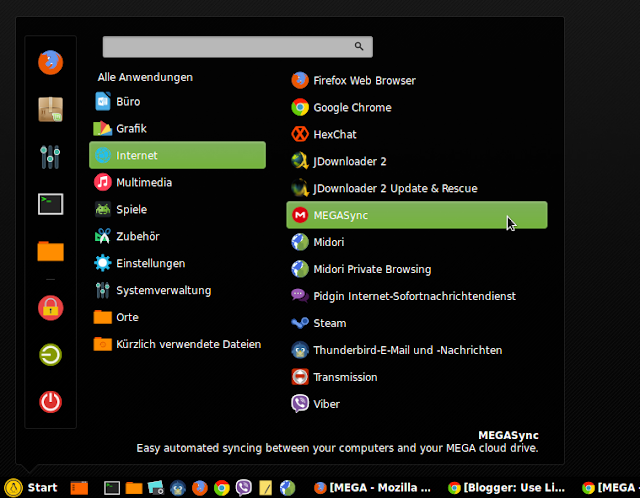
Task: Lock the screen with the padlock icon
Action: coord(50,308)
